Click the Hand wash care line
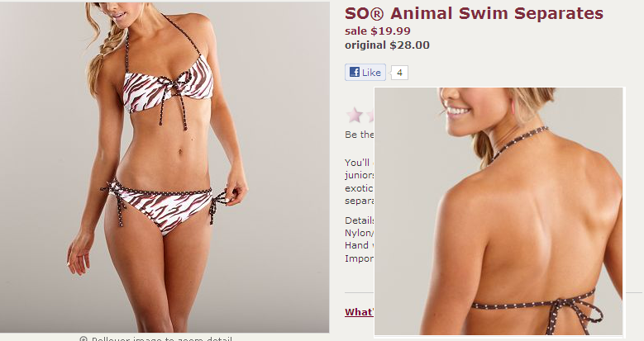Screen dimensions: 644x341 click(360, 245)
